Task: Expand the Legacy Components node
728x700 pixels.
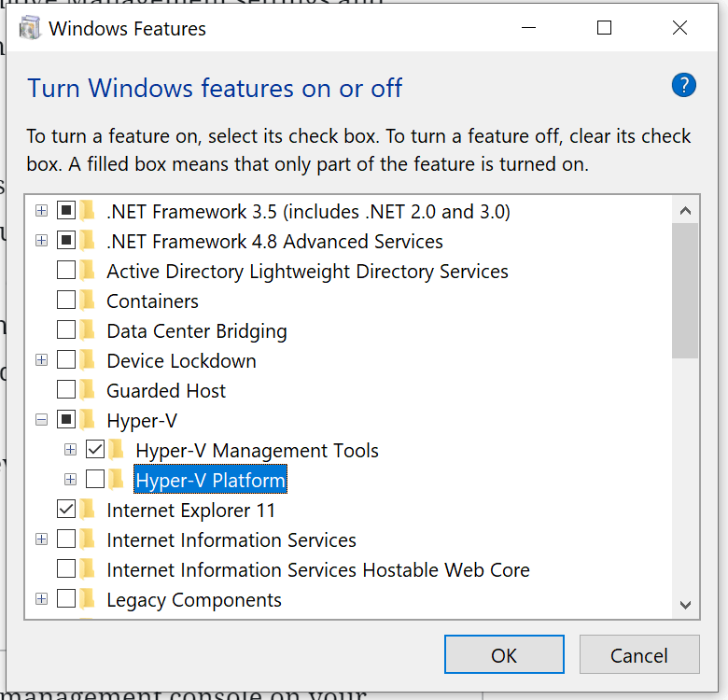Action: click(x=41, y=599)
